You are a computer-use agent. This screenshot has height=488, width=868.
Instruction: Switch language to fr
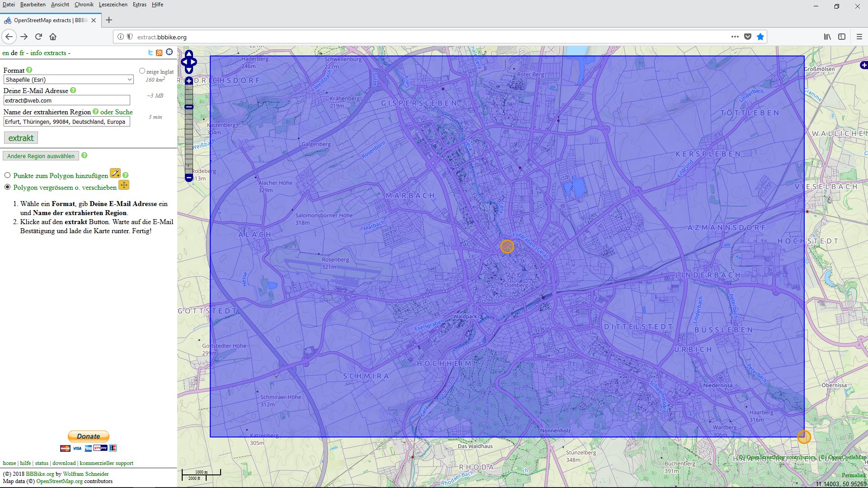[22, 53]
